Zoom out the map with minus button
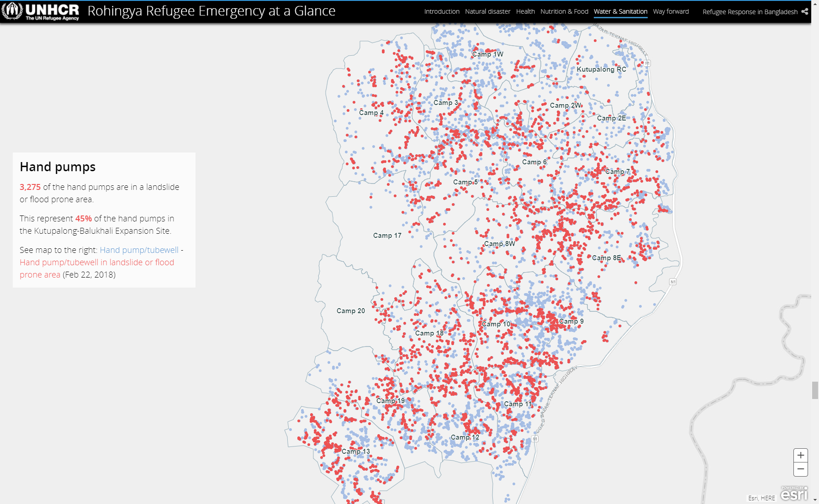 (x=801, y=469)
